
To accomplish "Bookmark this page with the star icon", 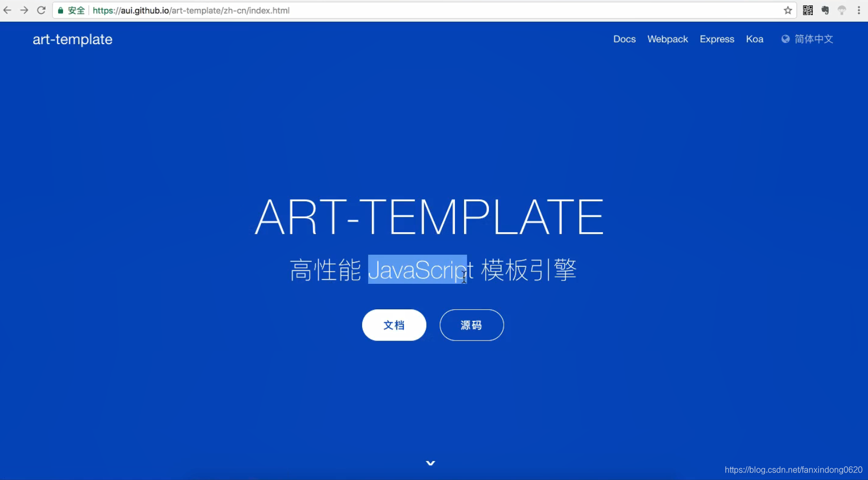I will (x=788, y=10).
